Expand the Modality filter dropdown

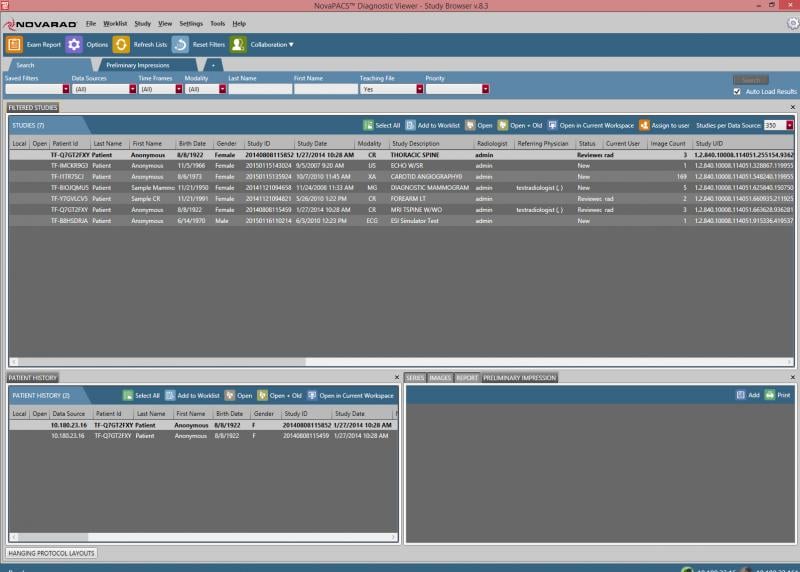223,89
